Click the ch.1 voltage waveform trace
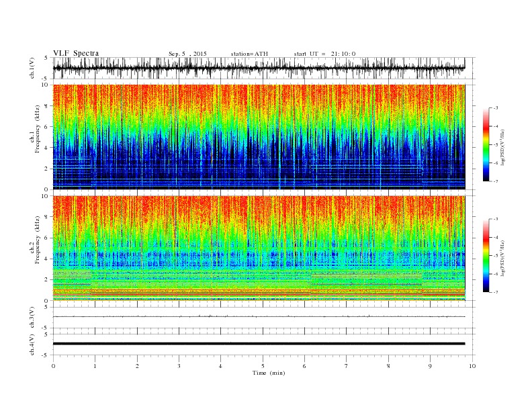 point(259,68)
